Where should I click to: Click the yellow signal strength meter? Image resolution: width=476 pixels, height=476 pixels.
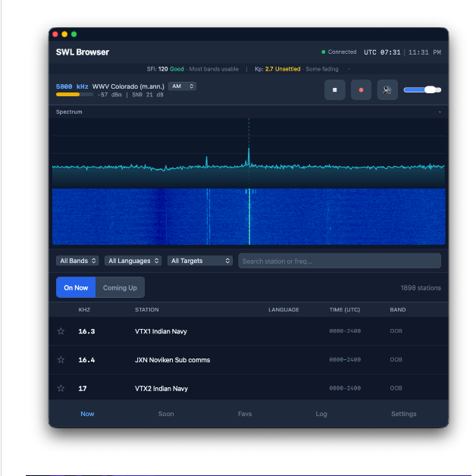pyautogui.click(x=74, y=95)
